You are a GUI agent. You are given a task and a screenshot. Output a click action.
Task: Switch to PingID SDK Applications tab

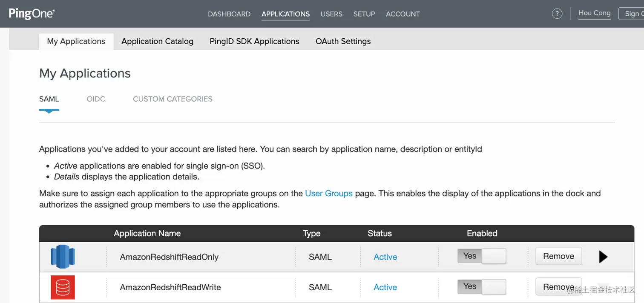(x=254, y=41)
